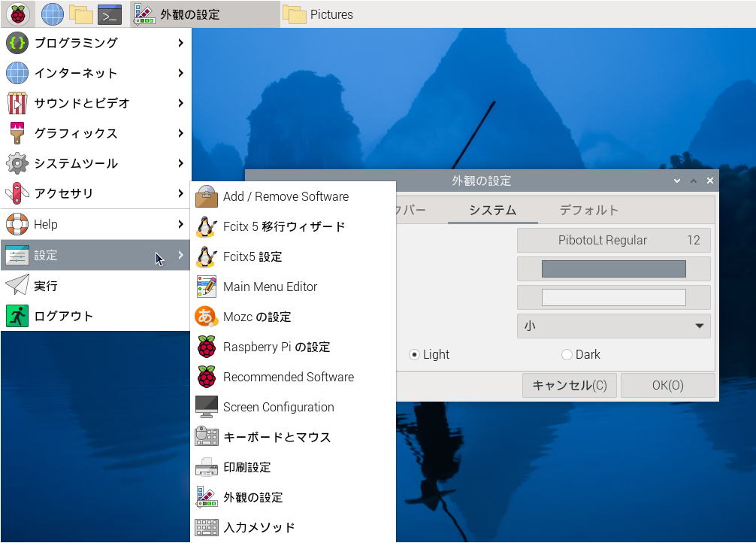Open Raspberry Pi の設定
This screenshot has height=543, width=756.
(276, 347)
